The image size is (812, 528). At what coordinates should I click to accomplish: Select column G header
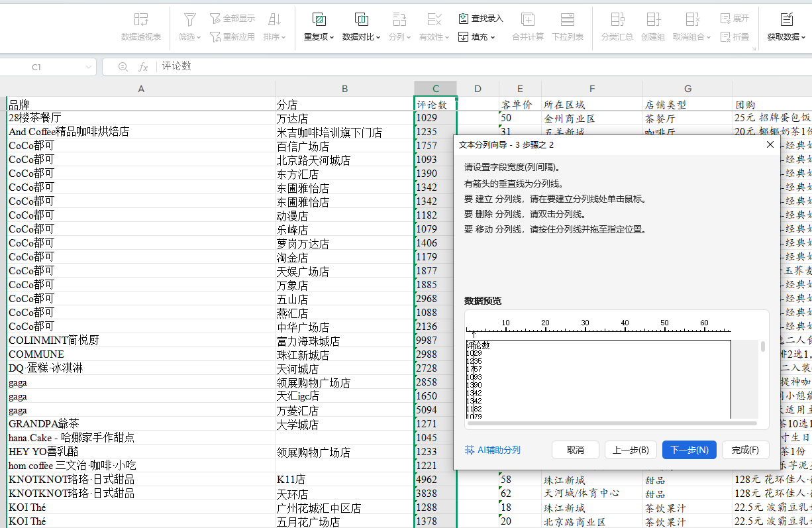click(x=687, y=89)
